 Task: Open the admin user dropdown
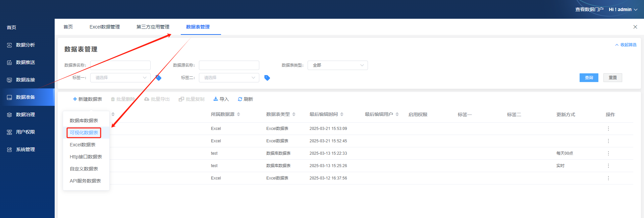[623, 9]
